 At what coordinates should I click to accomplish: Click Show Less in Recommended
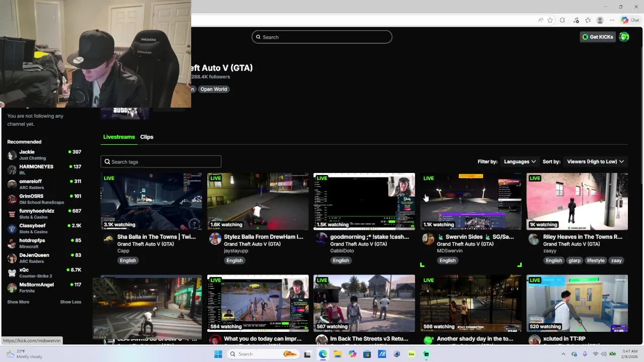click(x=70, y=302)
